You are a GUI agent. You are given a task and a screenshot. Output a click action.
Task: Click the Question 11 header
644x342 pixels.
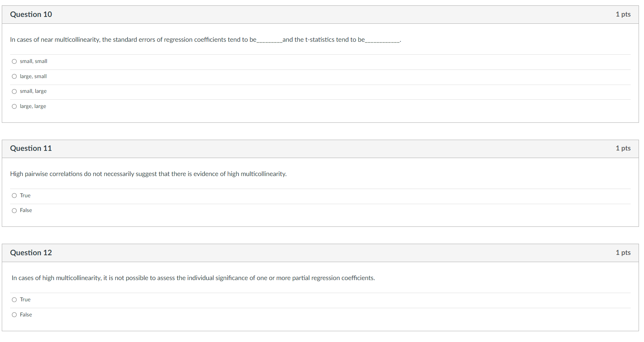pyautogui.click(x=31, y=148)
